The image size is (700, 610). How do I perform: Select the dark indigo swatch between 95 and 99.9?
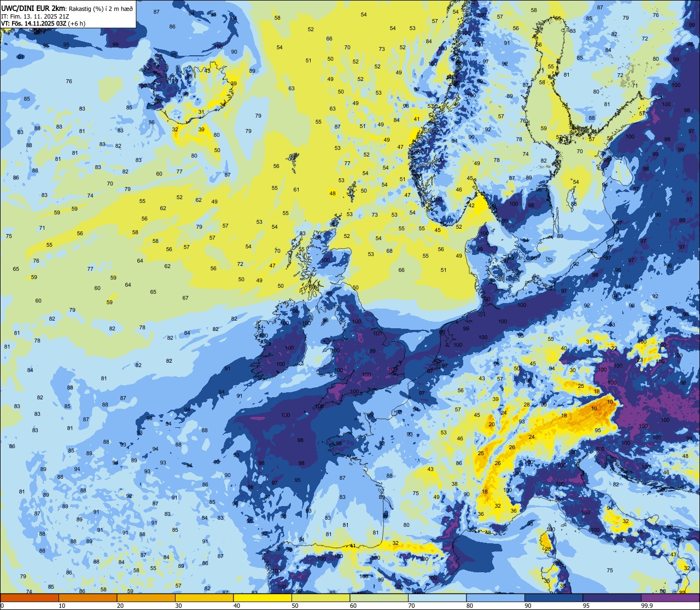pos(612,597)
